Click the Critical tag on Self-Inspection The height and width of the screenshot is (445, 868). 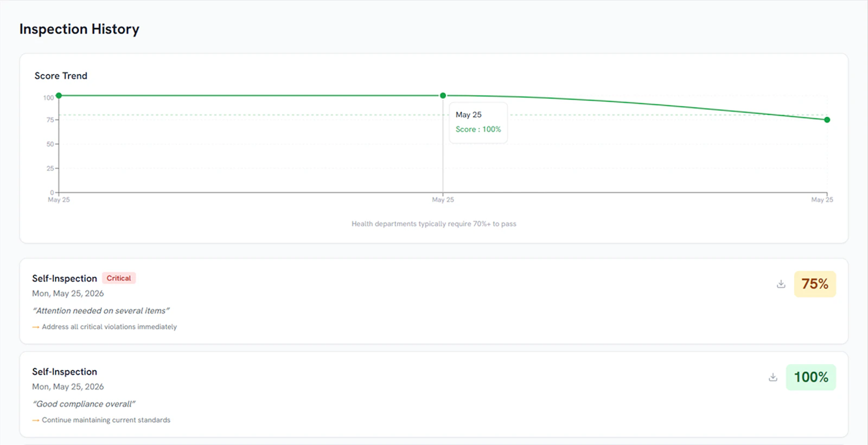(119, 278)
